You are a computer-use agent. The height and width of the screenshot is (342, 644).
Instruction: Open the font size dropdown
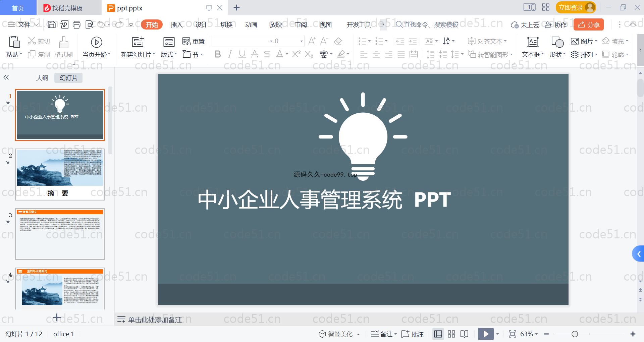tap(302, 41)
